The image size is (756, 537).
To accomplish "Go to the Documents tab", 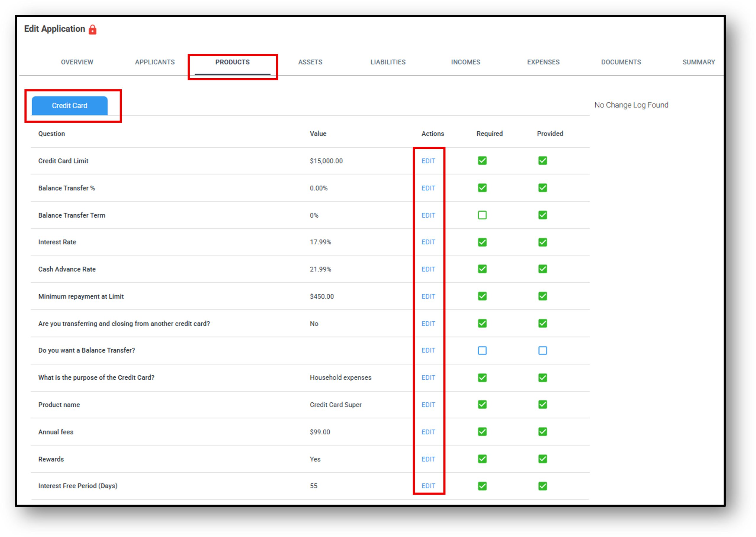I will pos(621,62).
